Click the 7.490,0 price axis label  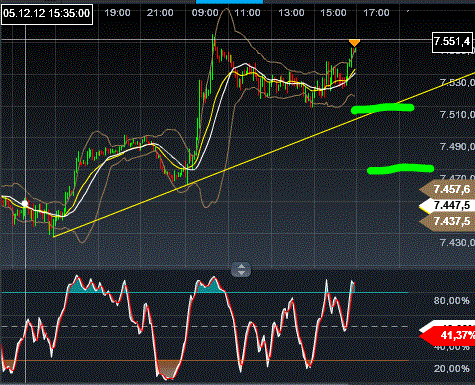pyautogui.click(x=457, y=146)
